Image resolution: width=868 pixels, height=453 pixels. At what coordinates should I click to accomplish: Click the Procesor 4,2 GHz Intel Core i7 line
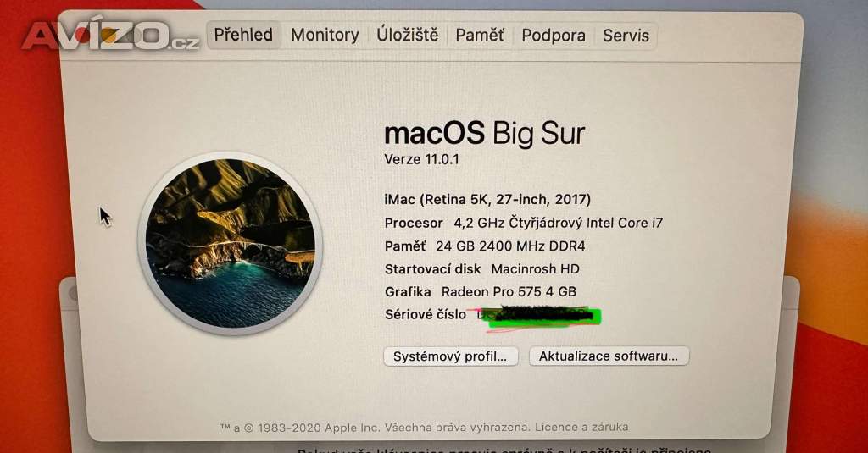[524, 223]
